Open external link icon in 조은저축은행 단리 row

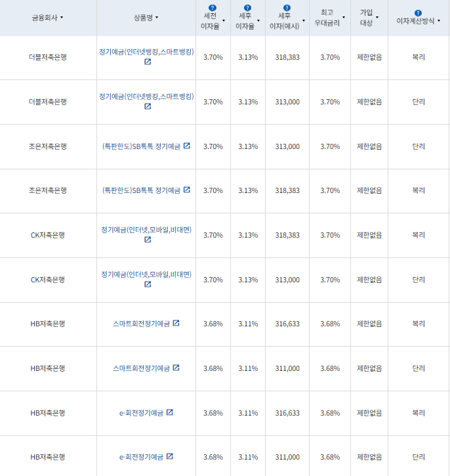point(187,146)
